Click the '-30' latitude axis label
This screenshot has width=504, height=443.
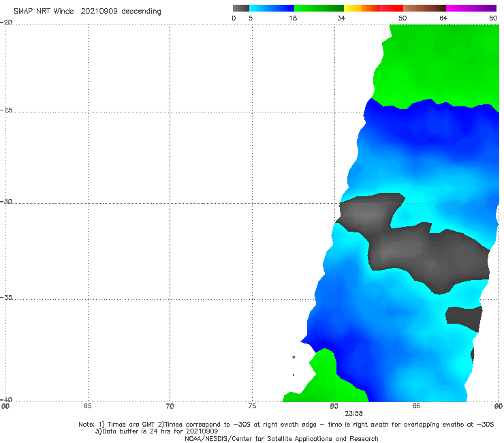click(7, 201)
